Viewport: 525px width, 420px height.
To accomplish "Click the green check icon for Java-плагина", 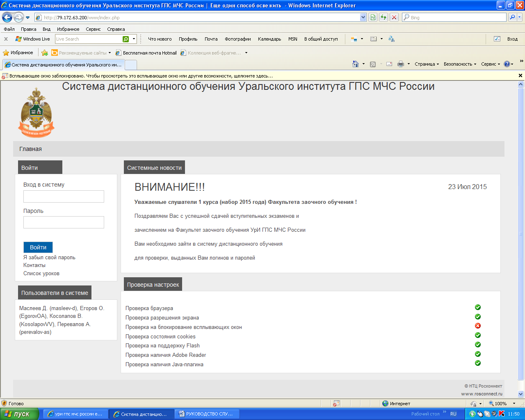I will tap(478, 363).
